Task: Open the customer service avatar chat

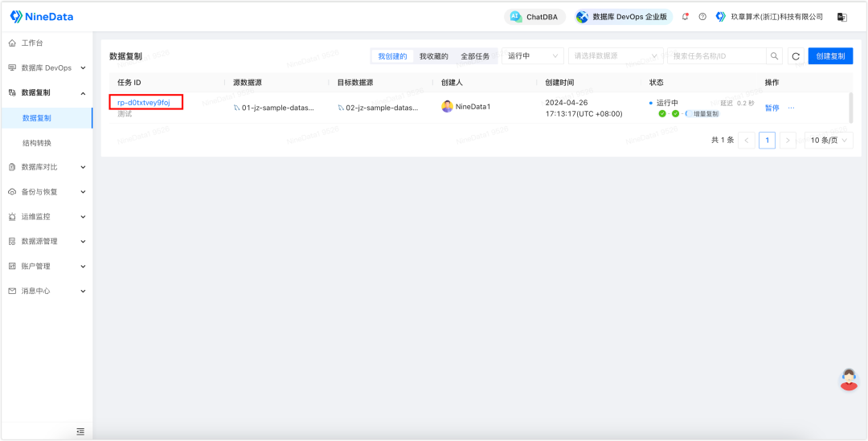Action: point(849,380)
